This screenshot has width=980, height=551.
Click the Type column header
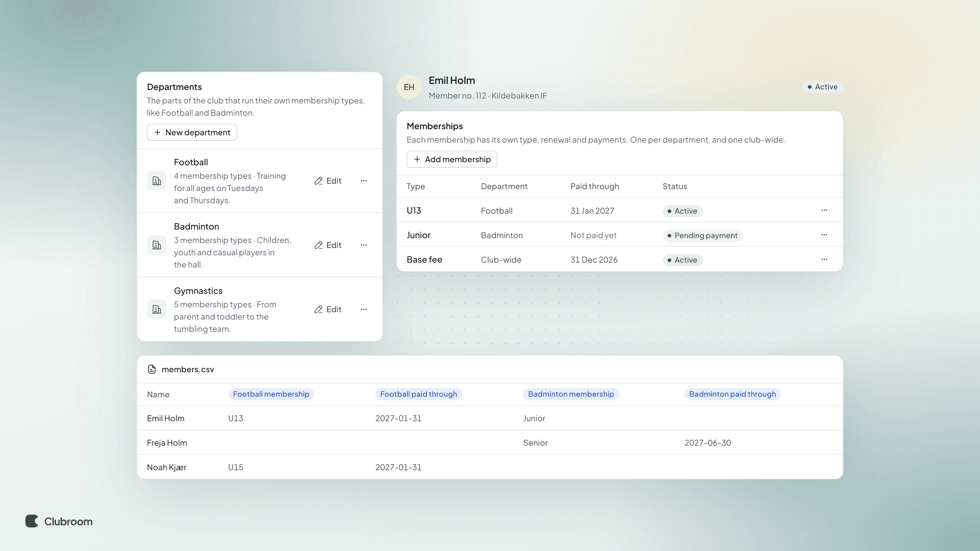[416, 186]
